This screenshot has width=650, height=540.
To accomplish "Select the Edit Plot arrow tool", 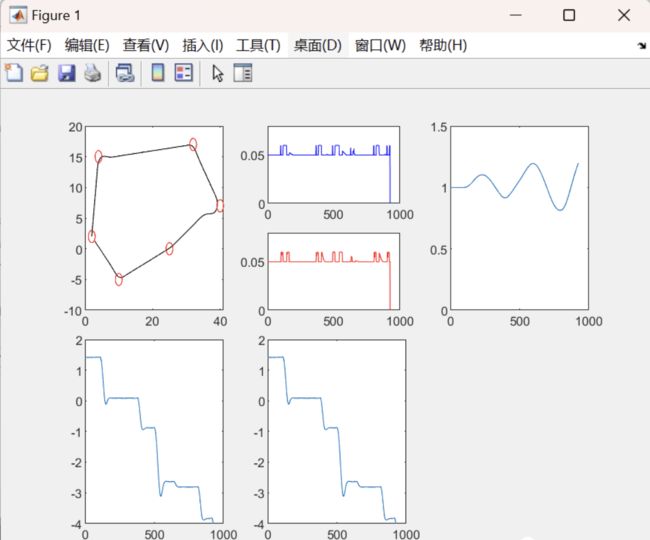I will (218, 73).
